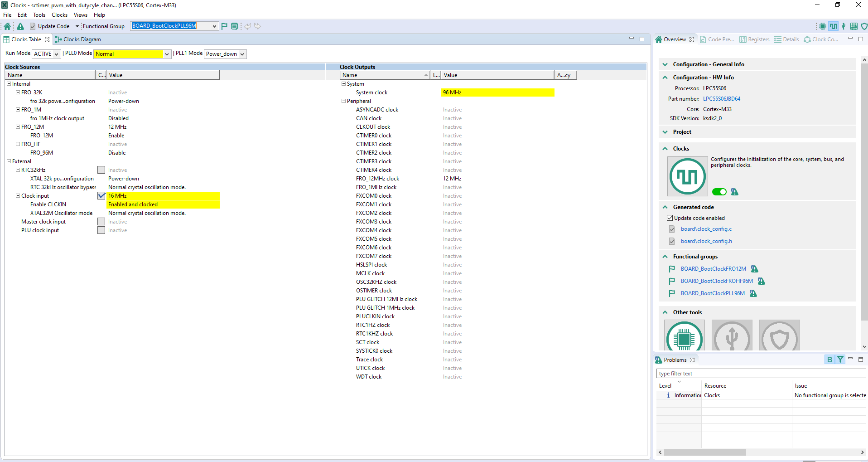Screen dimensions: 868x462
Task: Click the large Clocks waveform icon in Overview
Action: tap(687, 176)
